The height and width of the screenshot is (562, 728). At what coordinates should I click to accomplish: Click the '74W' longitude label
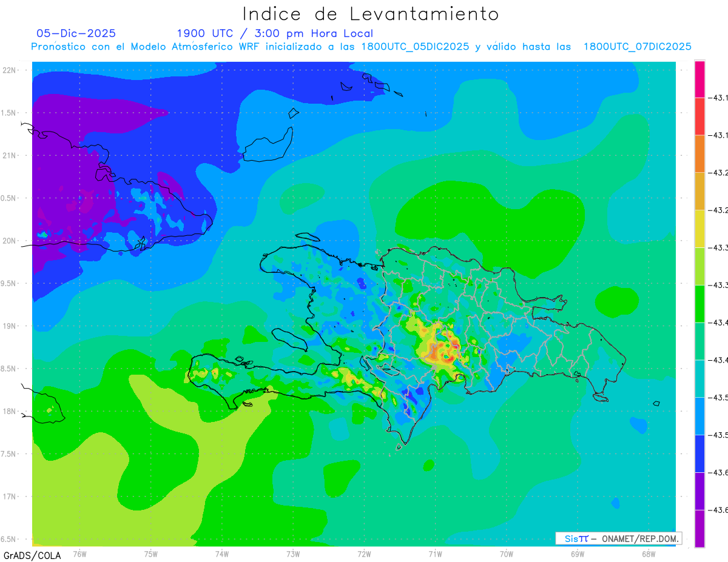222,554
